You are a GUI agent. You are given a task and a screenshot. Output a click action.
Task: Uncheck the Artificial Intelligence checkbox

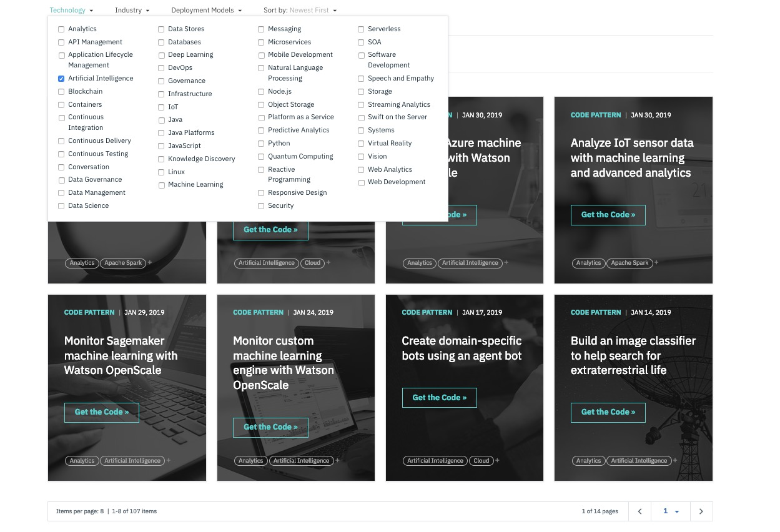61,79
